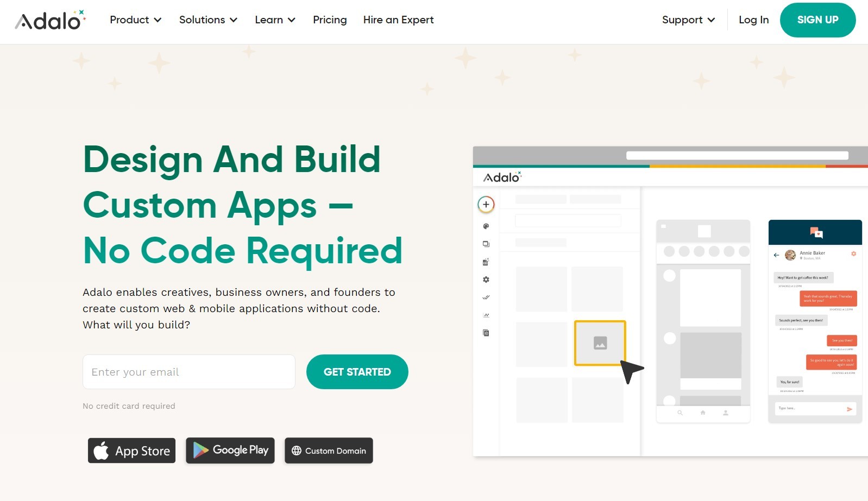Click the SIGN UP button
Screen dimensions: 868x501
pyautogui.click(x=818, y=20)
